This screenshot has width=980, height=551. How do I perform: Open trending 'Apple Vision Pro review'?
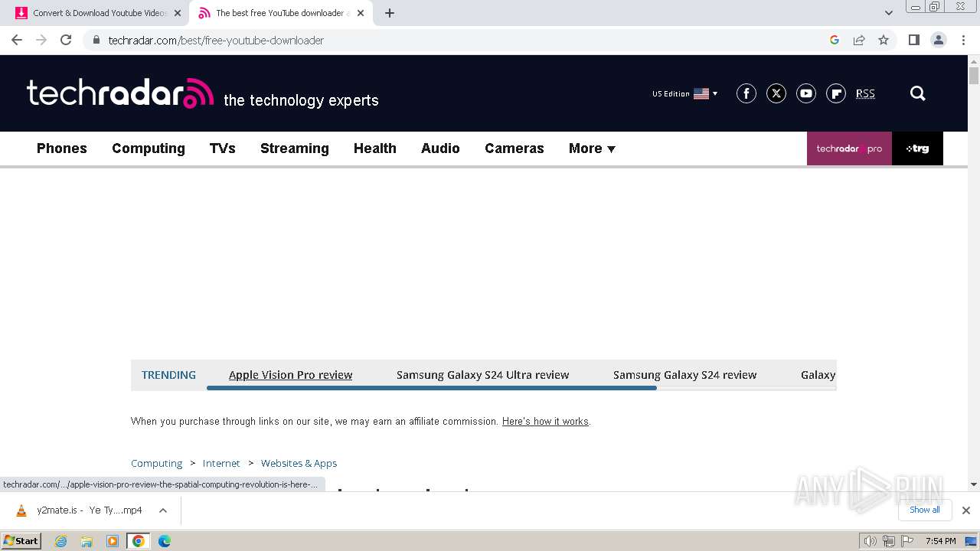[291, 375]
